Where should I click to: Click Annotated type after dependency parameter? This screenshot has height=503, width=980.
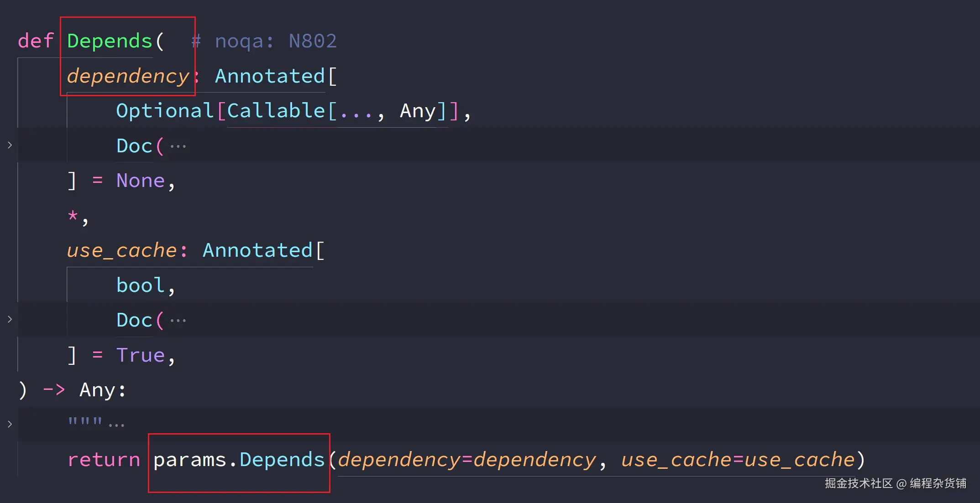(x=270, y=76)
